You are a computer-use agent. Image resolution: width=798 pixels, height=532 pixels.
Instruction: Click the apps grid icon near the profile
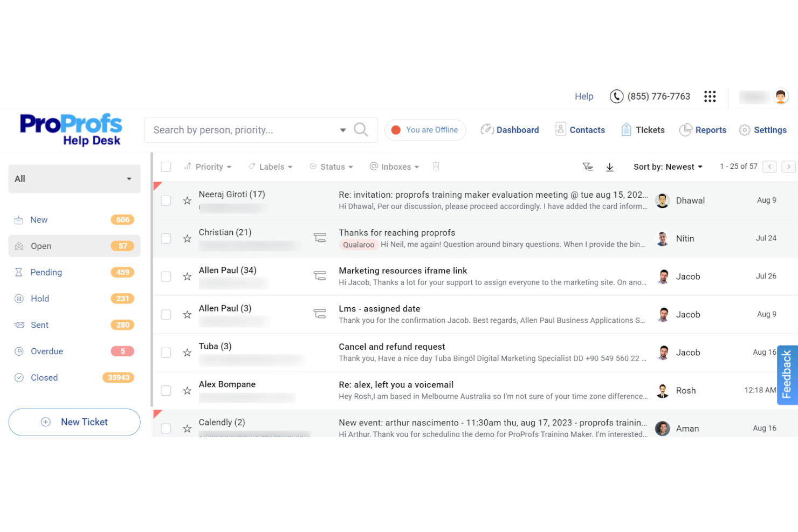pyautogui.click(x=710, y=96)
